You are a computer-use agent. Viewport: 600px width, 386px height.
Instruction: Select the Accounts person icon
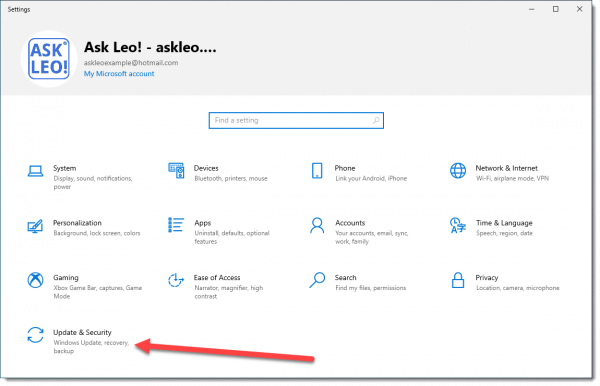click(317, 225)
